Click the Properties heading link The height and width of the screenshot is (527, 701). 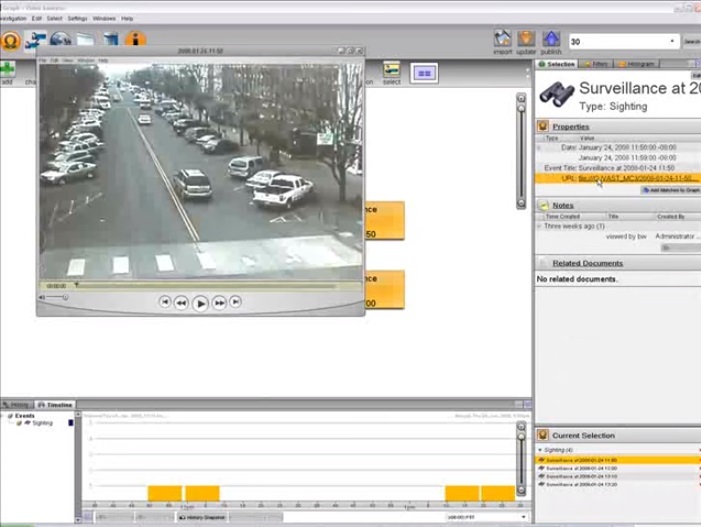pyautogui.click(x=571, y=127)
